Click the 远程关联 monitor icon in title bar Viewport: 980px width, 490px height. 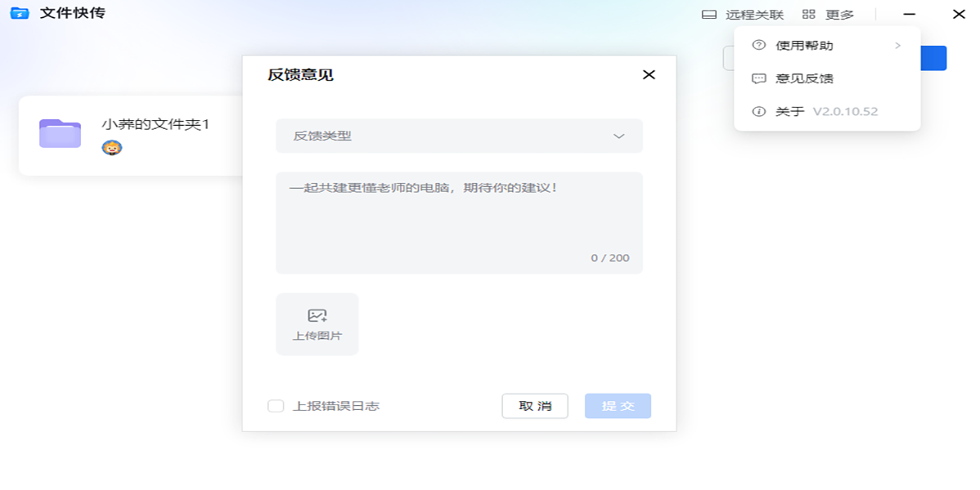pos(711,14)
